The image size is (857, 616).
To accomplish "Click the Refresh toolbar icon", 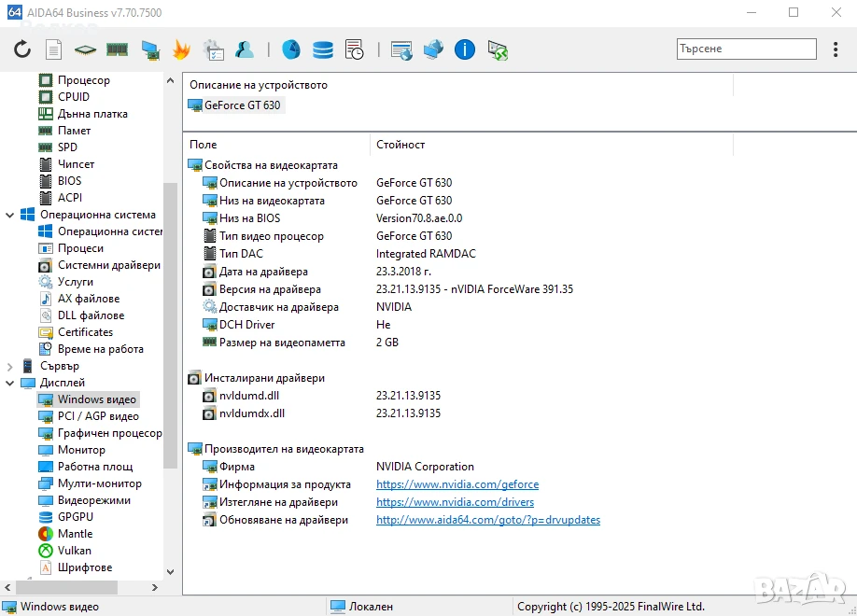I will 22,49.
